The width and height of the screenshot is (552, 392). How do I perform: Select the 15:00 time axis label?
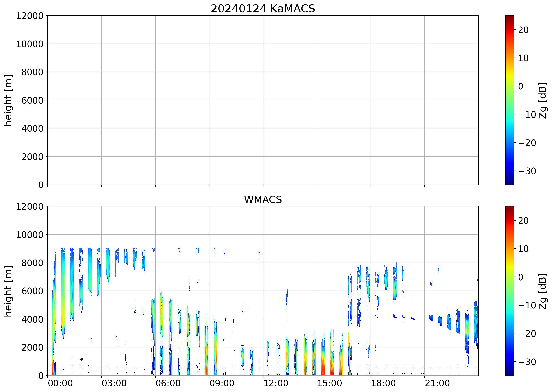(x=329, y=383)
